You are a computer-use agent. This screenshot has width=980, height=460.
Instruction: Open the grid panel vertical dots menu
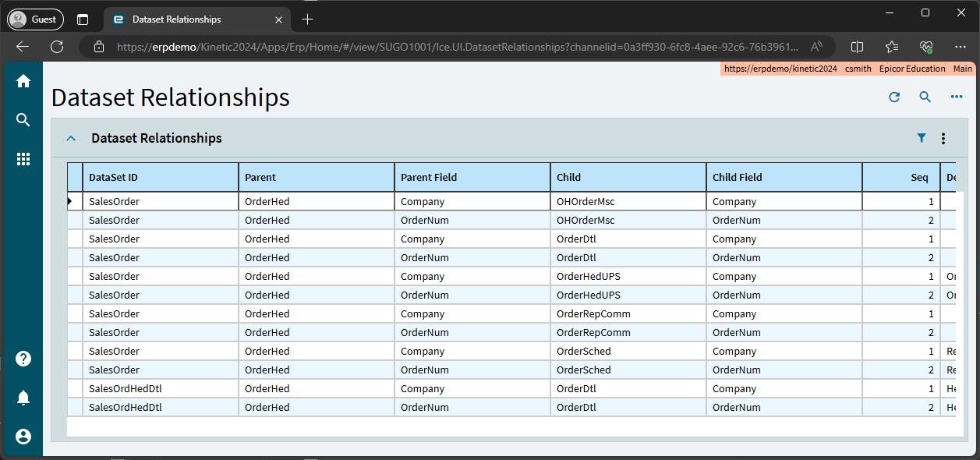point(943,139)
